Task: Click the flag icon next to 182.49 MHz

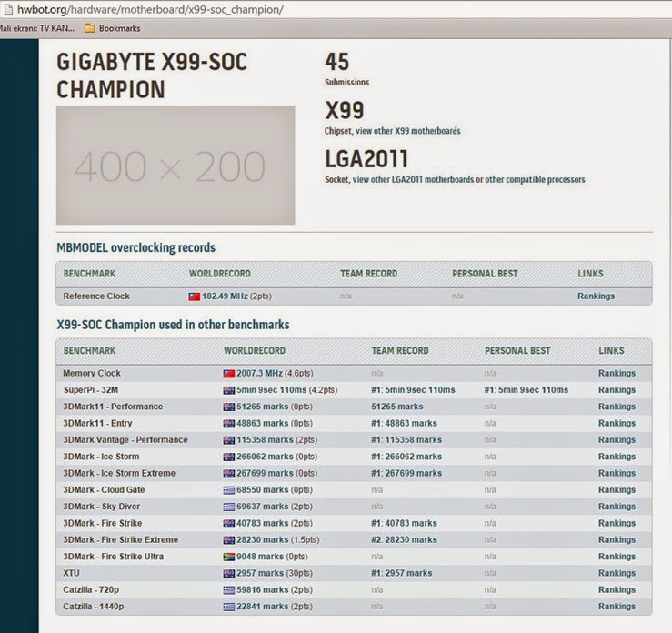Action: click(194, 296)
